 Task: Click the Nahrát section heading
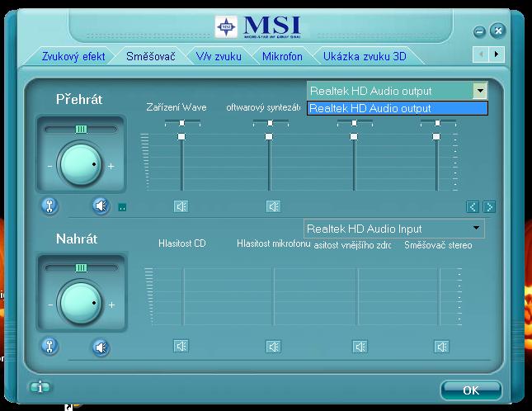(x=77, y=239)
